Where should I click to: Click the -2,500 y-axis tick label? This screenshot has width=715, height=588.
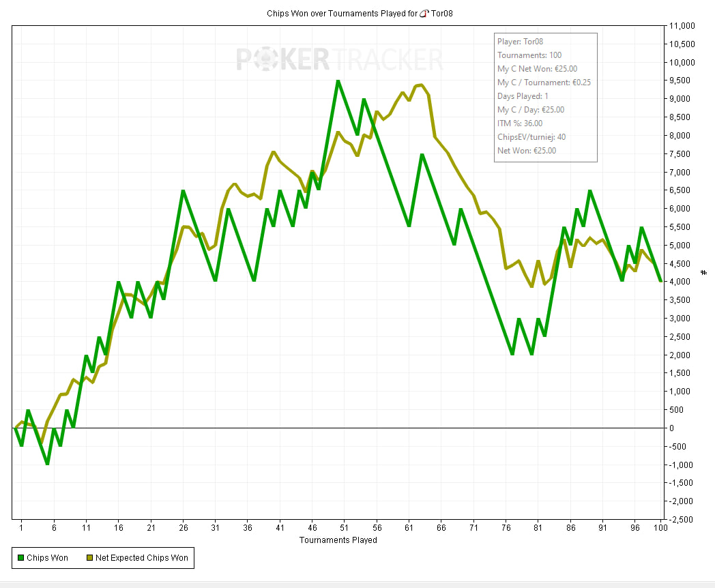coord(681,519)
